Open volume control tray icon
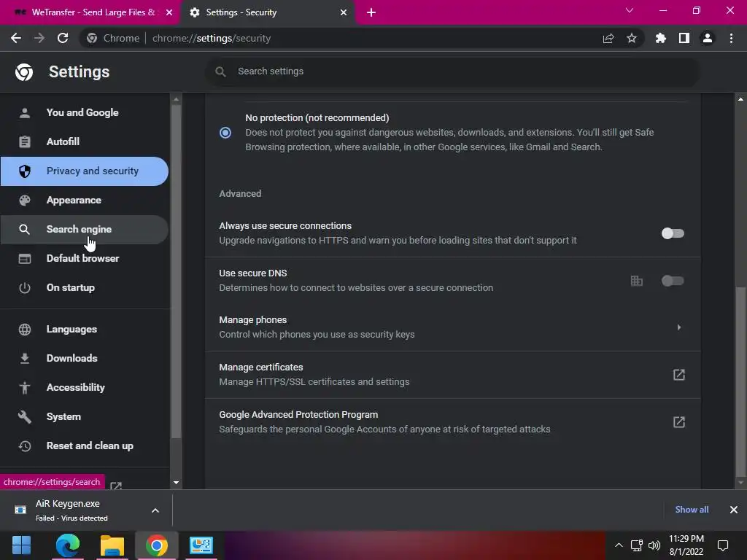The height and width of the screenshot is (560, 747). (654, 545)
